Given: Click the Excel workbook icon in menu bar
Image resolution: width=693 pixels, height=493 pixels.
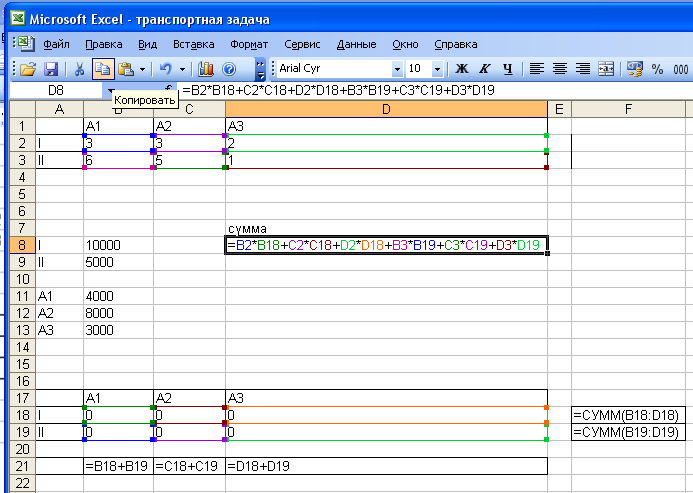Looking at the screenshot, I should coord(26,43).
